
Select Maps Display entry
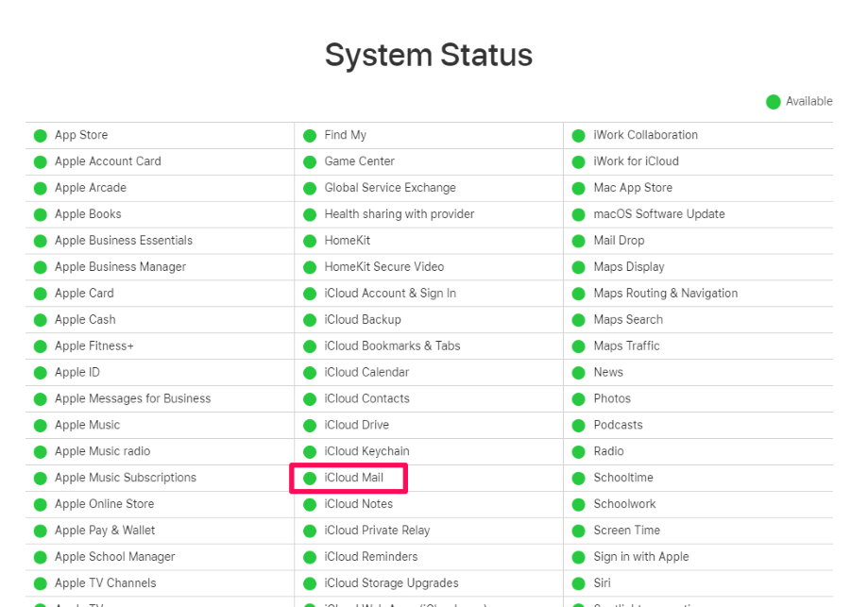coord(629,267)
